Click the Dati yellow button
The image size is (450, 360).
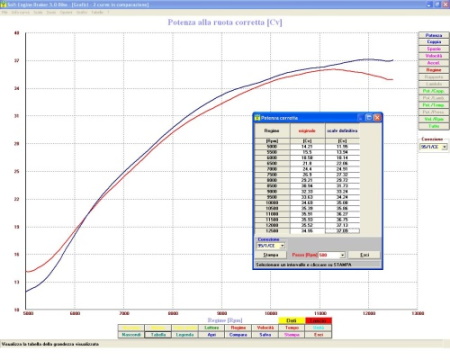point(291,321)
